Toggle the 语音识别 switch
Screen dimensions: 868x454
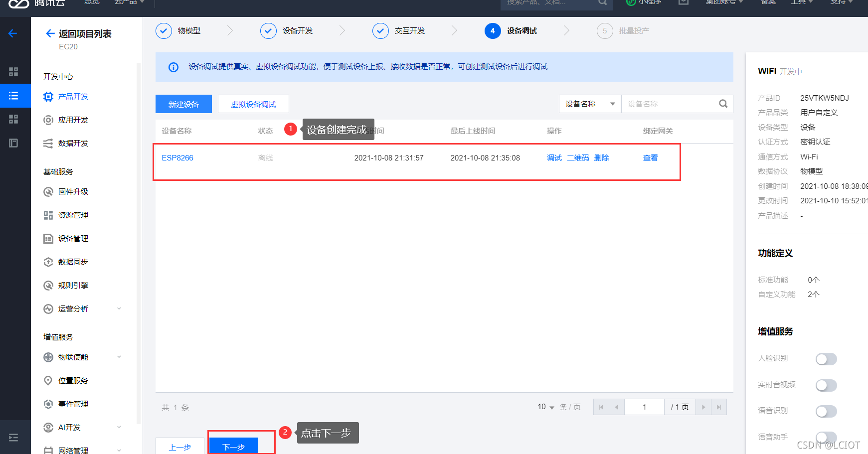(x=826, y=411)
